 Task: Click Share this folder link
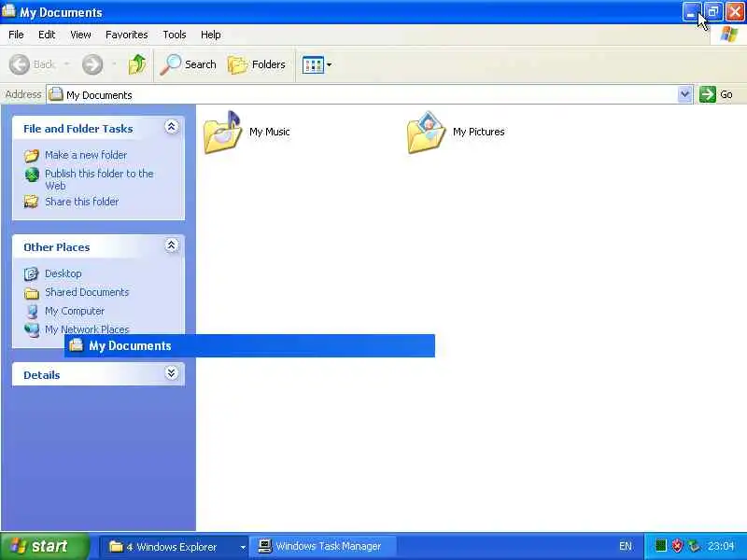(x=82, y=202)
